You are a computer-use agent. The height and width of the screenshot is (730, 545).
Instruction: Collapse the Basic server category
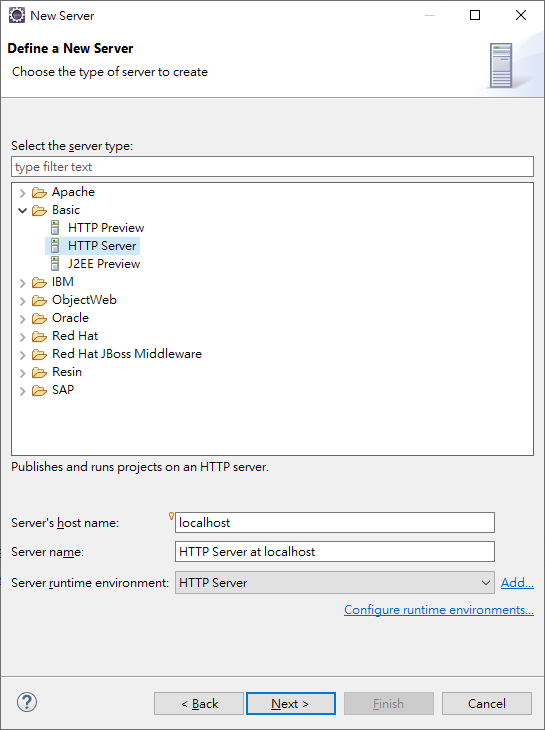point(22,210)
